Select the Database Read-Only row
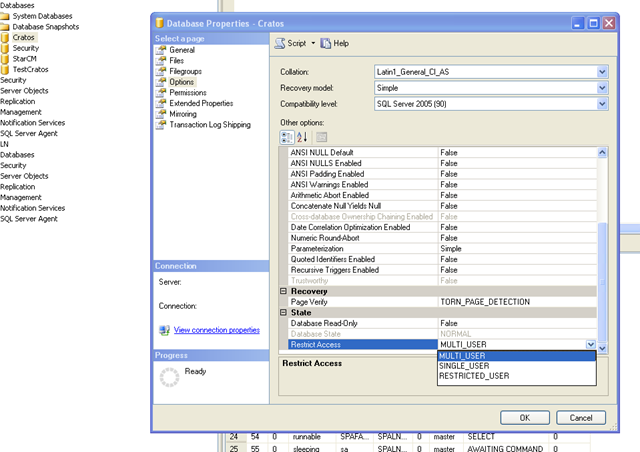Screen dimensions: 640x452 pos(442,323)
